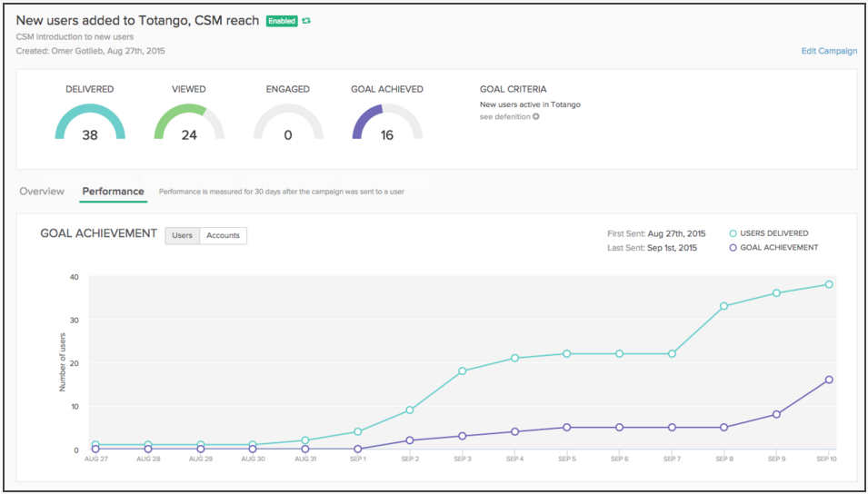868x494 pixels.
Task: Click the Sep 5 Goal Achievement data point
Action: 567,427
